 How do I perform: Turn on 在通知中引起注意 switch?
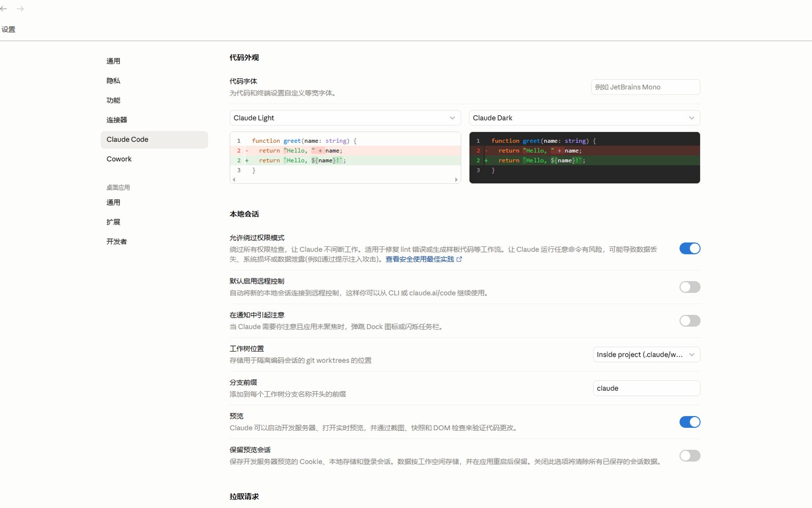[x=690, y=321]
